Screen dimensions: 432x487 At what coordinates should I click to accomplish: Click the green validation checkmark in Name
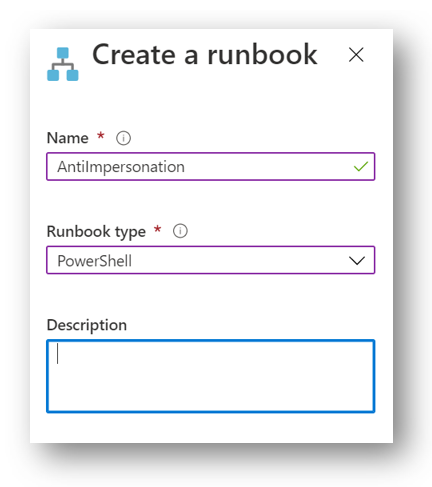pos(361,166)
